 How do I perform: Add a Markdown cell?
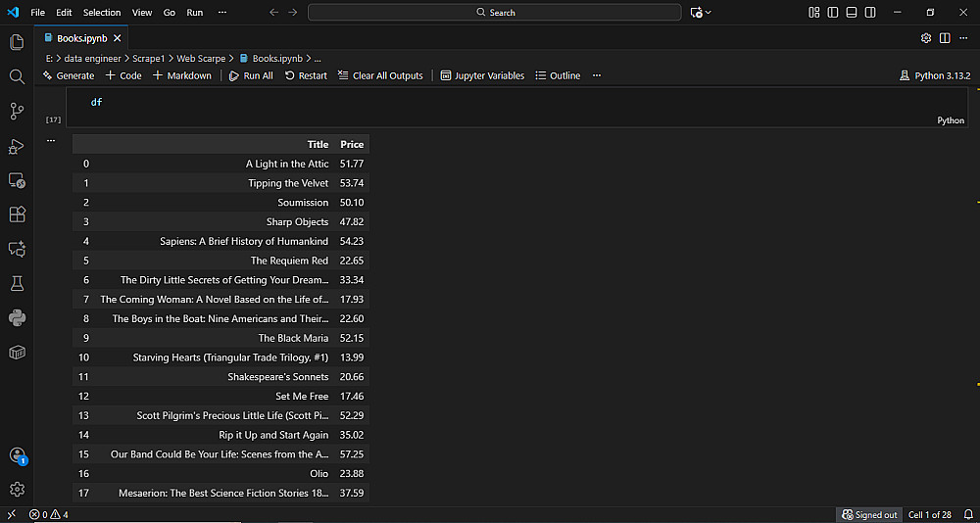182,75
